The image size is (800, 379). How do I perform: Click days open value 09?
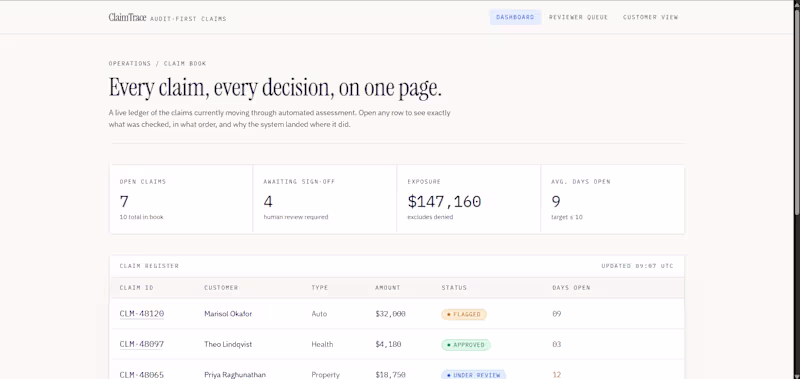point(557,314)
